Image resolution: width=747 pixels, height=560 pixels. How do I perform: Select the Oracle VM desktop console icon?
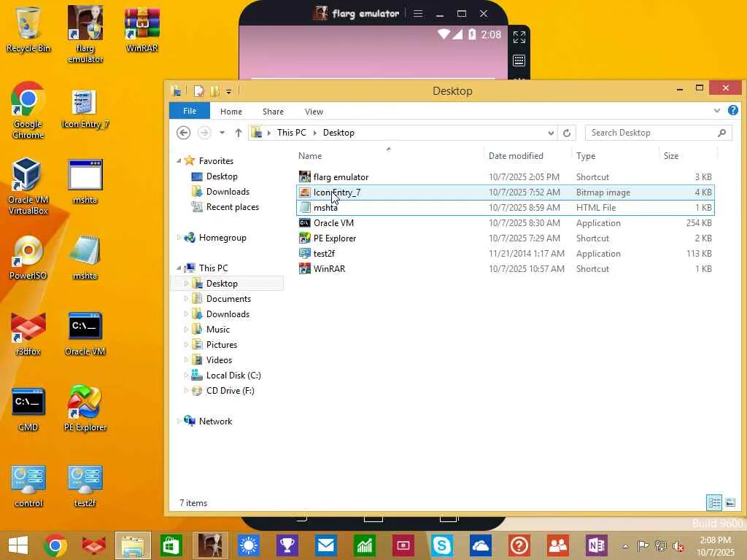pos(85,333)
